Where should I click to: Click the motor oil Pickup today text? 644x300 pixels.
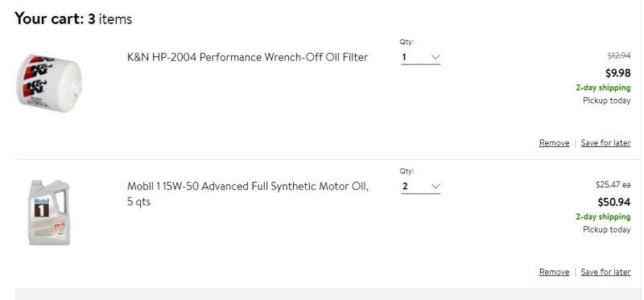point(607,229)
